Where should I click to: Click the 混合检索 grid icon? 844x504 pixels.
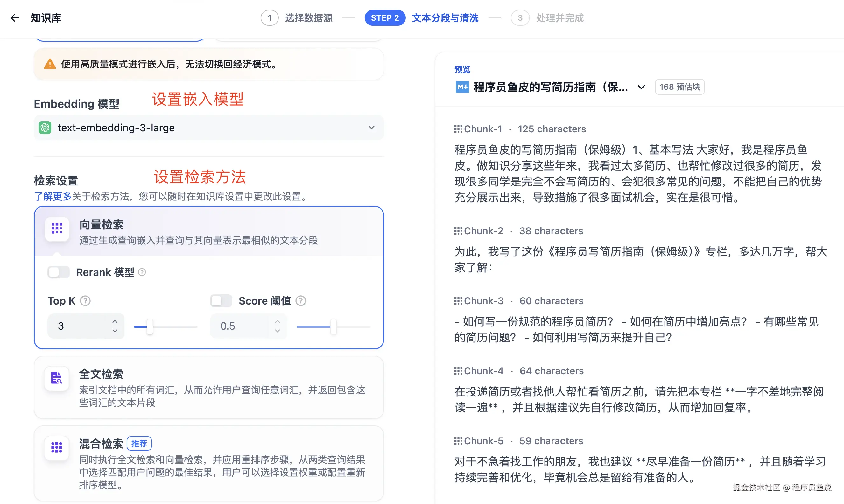click(57, 448)
